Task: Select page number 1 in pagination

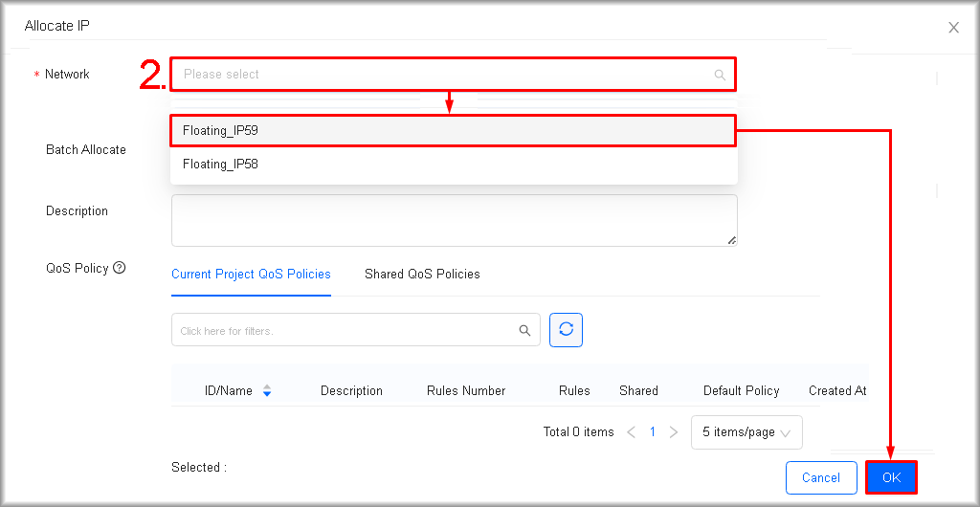Action: 653,432
